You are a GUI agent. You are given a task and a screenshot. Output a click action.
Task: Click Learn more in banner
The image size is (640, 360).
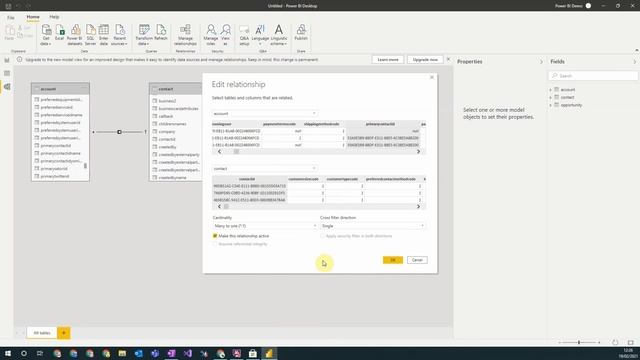[x=388, y=60]
